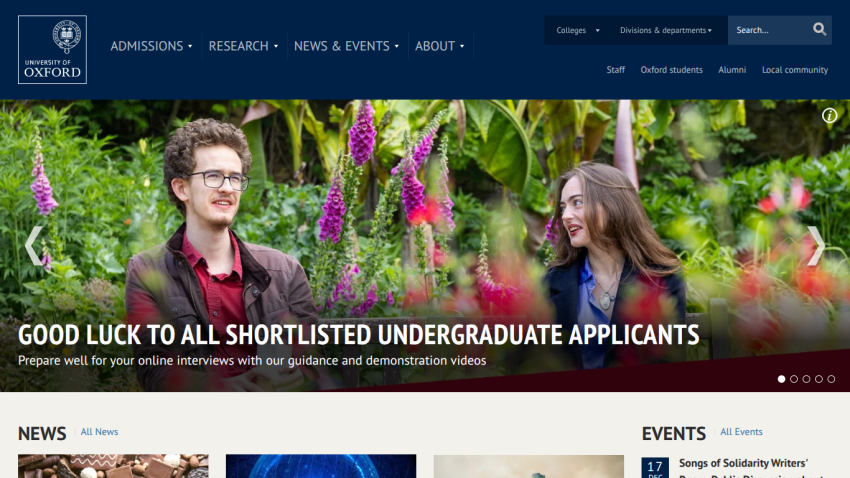Click the online interviews guidance subtitle
The width and height of the screenshot is (850, 478).
tap(252, 361)
